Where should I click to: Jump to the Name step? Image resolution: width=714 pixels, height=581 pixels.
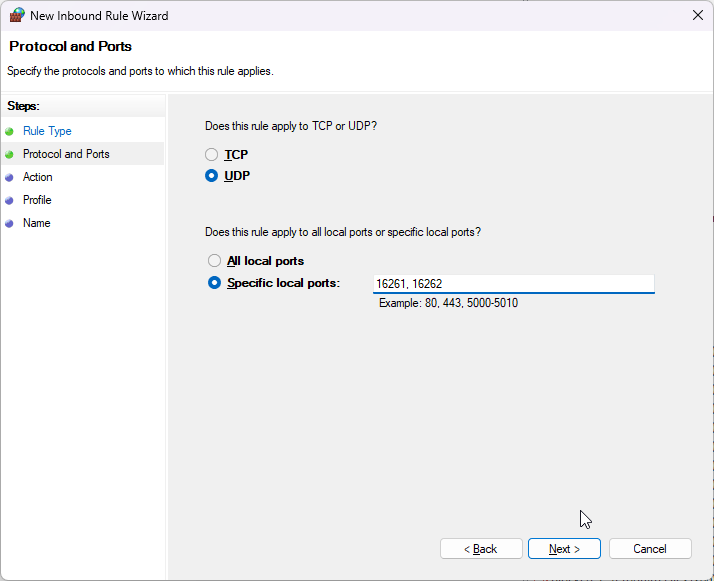pos(36,223)
